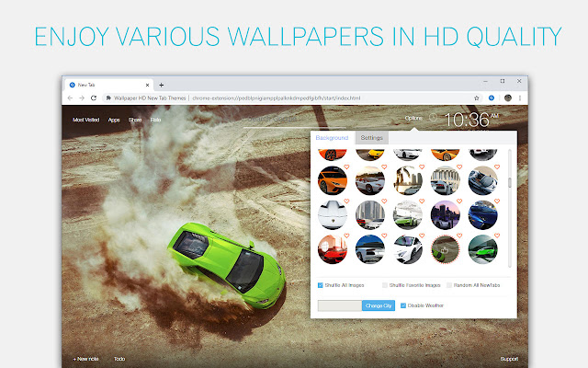Enable Shuffle Favorite Images checkbox
This screenshot has width=588, height=368.
[x=385, y=285]
